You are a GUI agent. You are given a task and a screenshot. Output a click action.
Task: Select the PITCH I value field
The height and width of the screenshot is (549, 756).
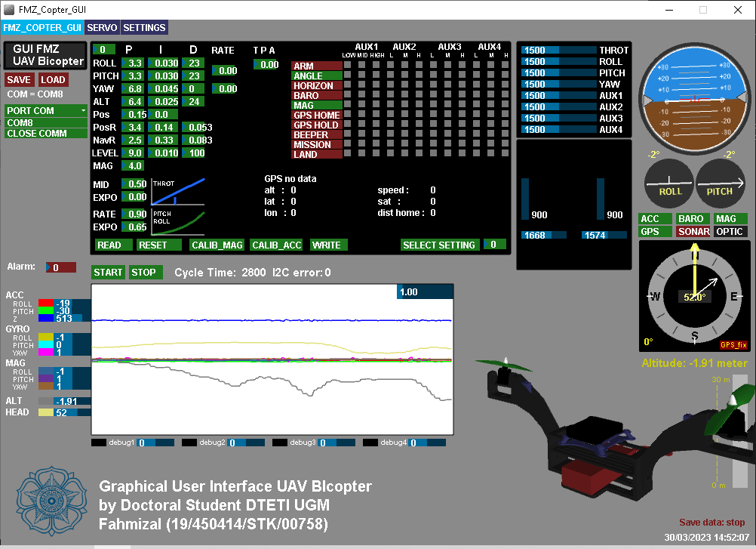point(164,76)
